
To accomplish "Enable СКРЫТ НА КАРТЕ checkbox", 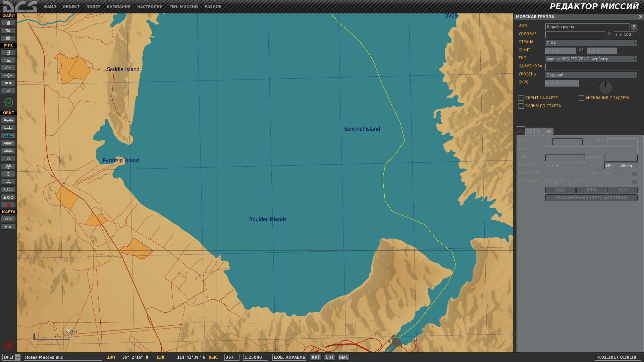I will point(521,98).
